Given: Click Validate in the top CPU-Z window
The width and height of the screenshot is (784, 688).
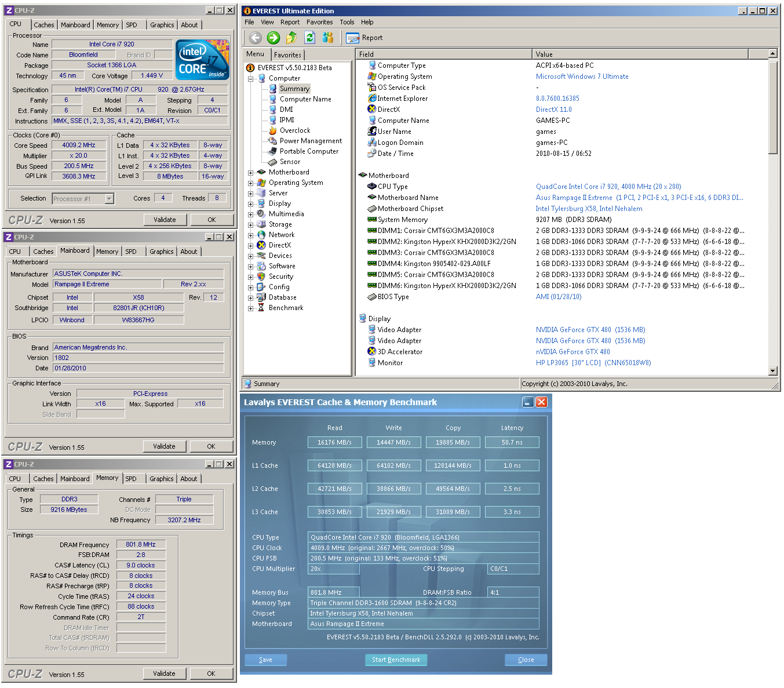Looking at the screenshot, I should [165, 220].
